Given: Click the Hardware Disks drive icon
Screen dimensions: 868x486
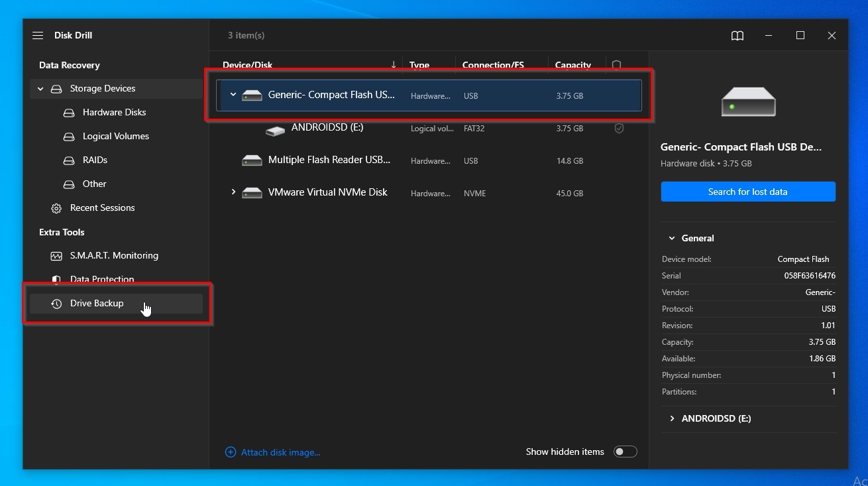Looking at the screenshot, I should [69, 113].
